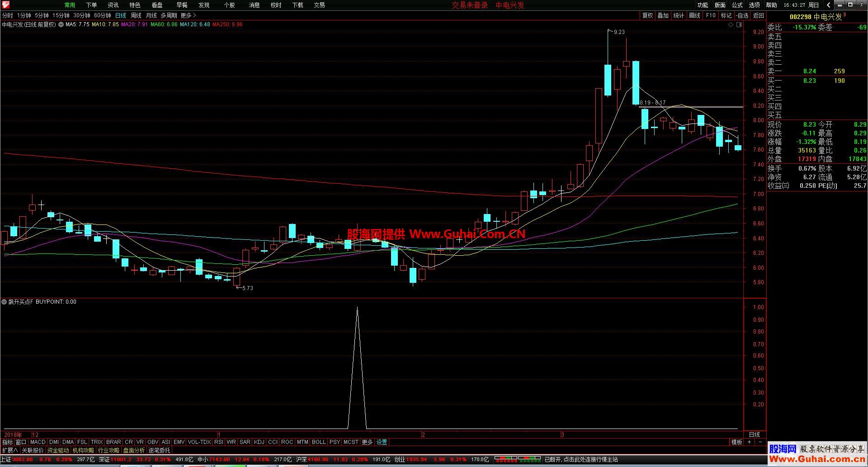Image resolution: width=868 pixels, height=467 pixels.
Task: Click stock code 002298 header
Action: (800, 17)
